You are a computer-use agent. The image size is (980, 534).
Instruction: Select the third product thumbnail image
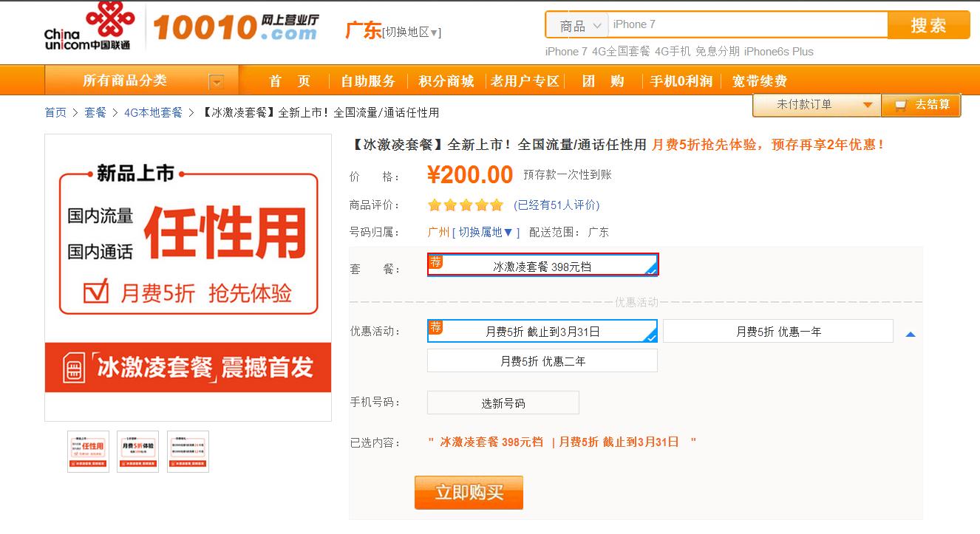pyautogui.click(x=188, y=451)
